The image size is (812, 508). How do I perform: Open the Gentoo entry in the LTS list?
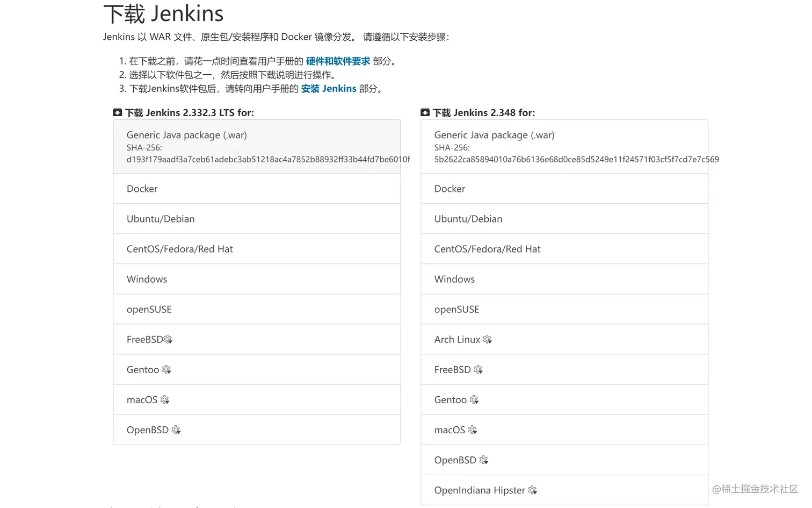click(x=257, y=369)
